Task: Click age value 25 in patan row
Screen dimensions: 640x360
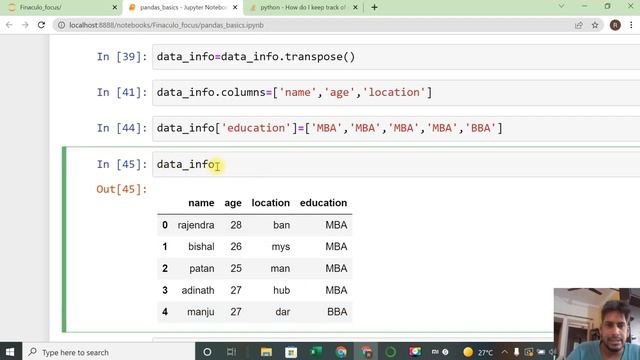Action: click(236, 269)
